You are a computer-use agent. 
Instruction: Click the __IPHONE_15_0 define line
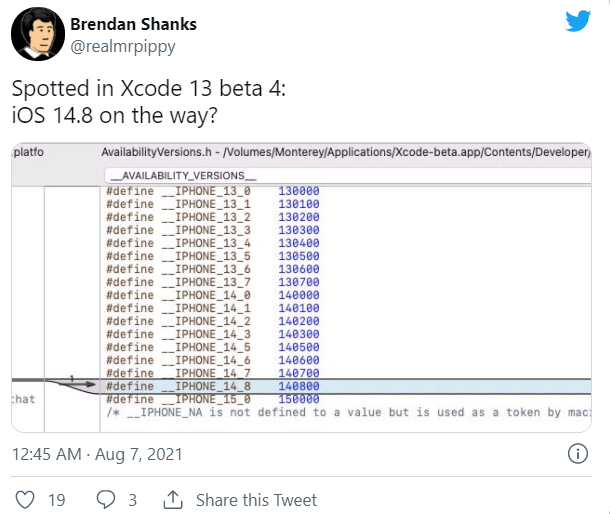coord(212,399)
